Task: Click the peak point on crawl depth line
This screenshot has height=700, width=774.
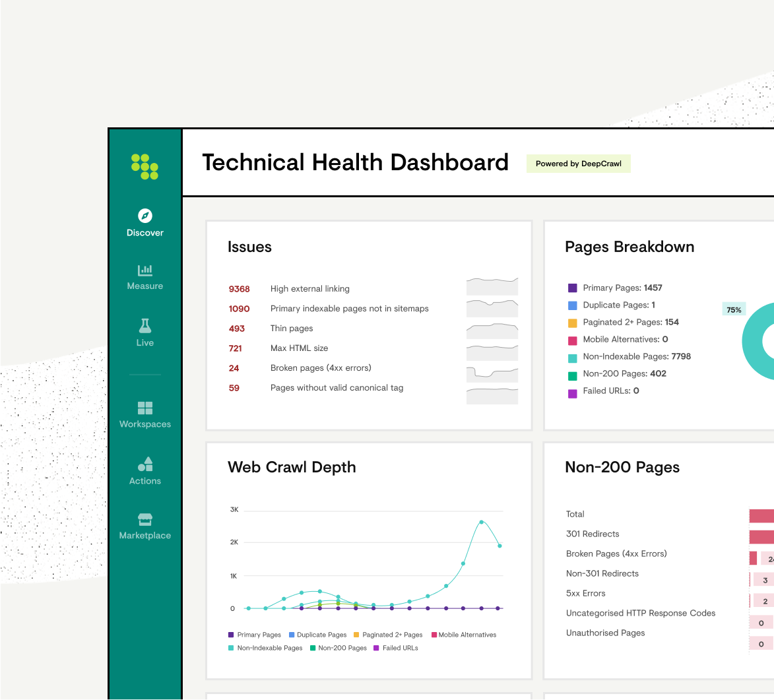Action: [481, 522]
